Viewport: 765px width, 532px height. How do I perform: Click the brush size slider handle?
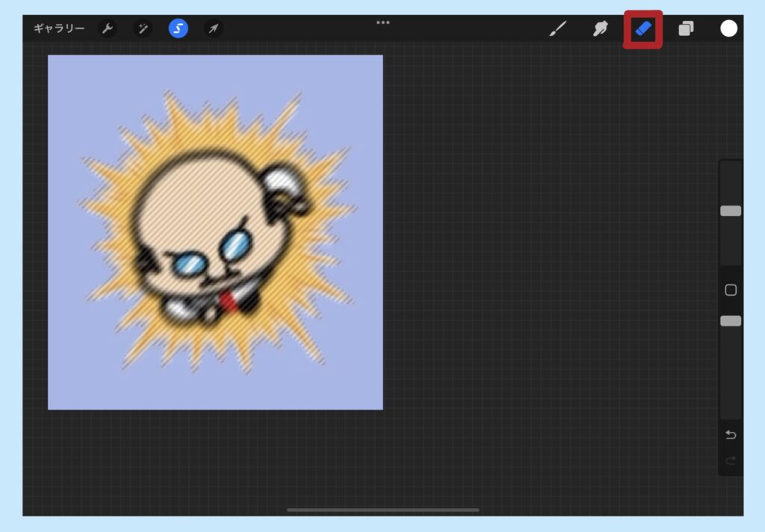click(731, 211)
